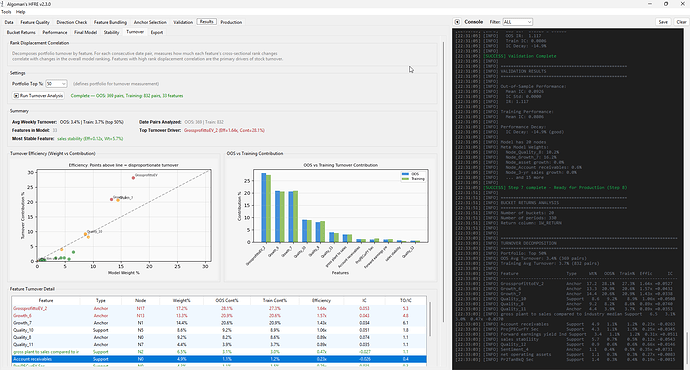Open the Bucket Returns sub-tab

click(x=21, y=32)
